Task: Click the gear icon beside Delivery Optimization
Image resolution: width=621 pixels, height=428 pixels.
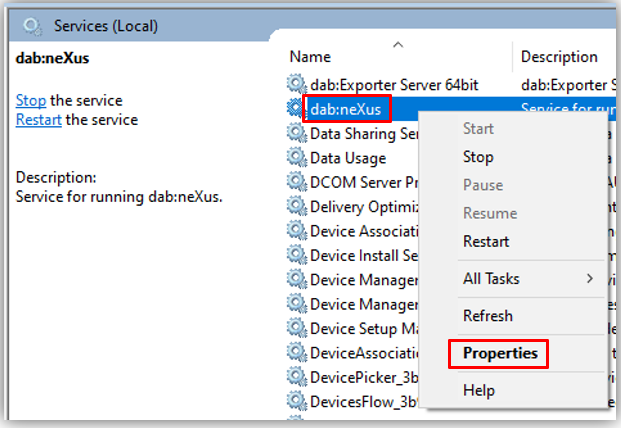Action: point(297,206)
